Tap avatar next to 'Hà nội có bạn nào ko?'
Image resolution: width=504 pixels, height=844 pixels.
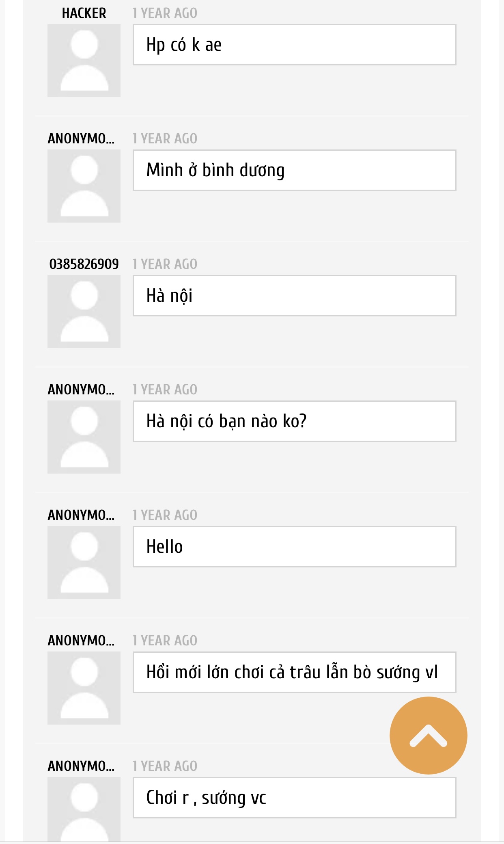(84, 437)
